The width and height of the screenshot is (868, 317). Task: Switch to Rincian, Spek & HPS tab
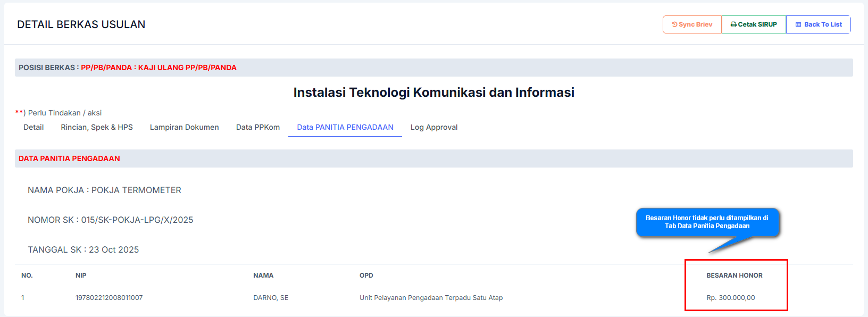tap(97, 127)
